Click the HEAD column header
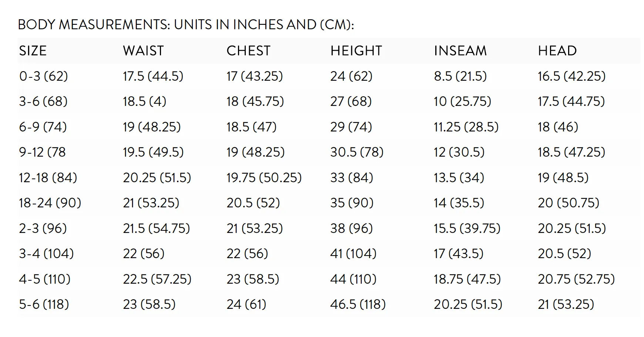Image resolution: width=644 pixels, height=337 pixels. click(x=557, y=51)
